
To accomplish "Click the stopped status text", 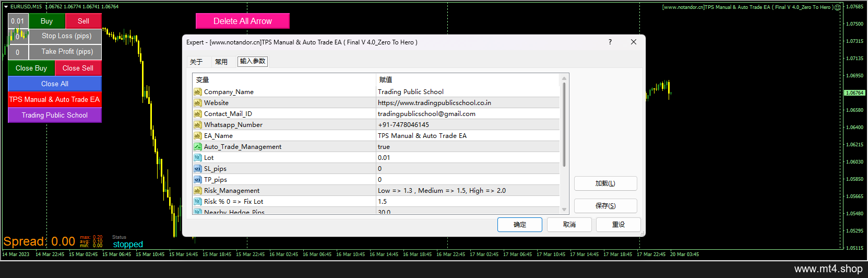I will (x=128, y=244).
